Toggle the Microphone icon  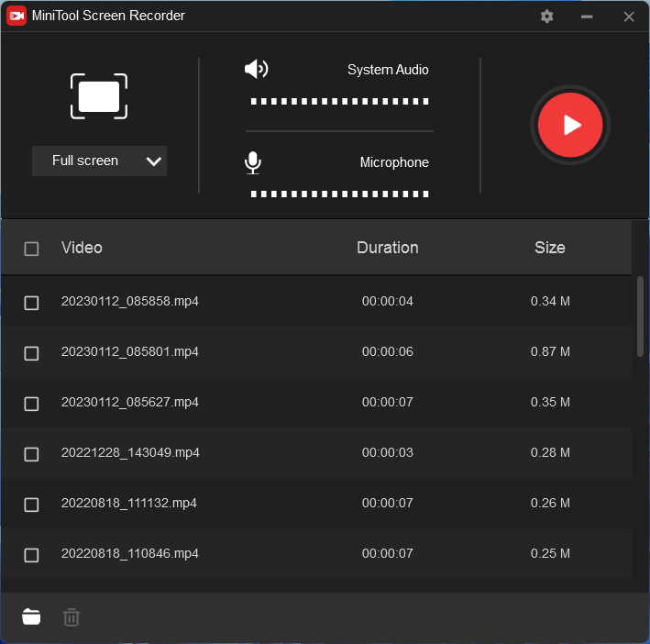(252, 162)
